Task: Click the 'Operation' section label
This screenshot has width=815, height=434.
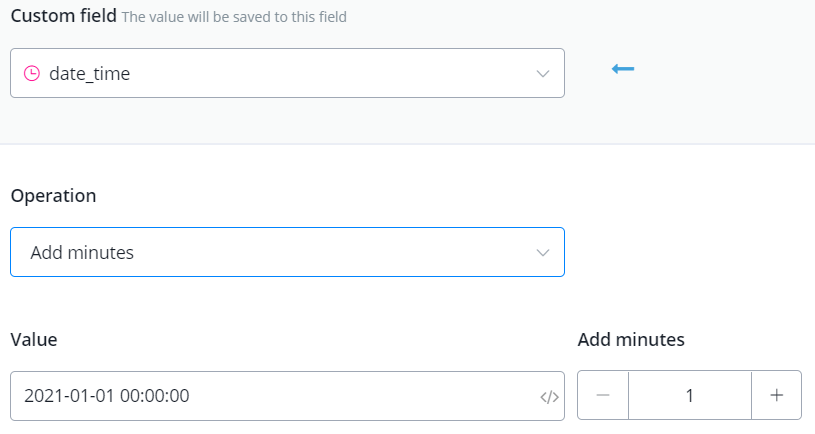Action: click(53, 196)
